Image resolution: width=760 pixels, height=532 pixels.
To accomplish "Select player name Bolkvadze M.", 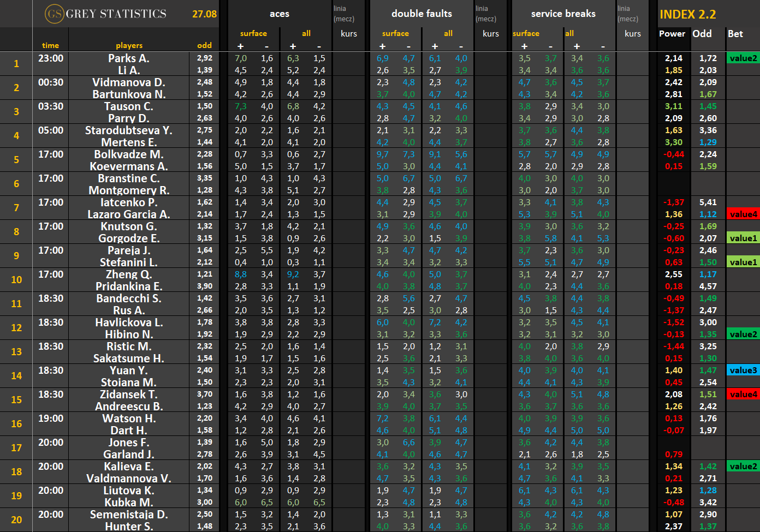I will [x=129, y=154].
